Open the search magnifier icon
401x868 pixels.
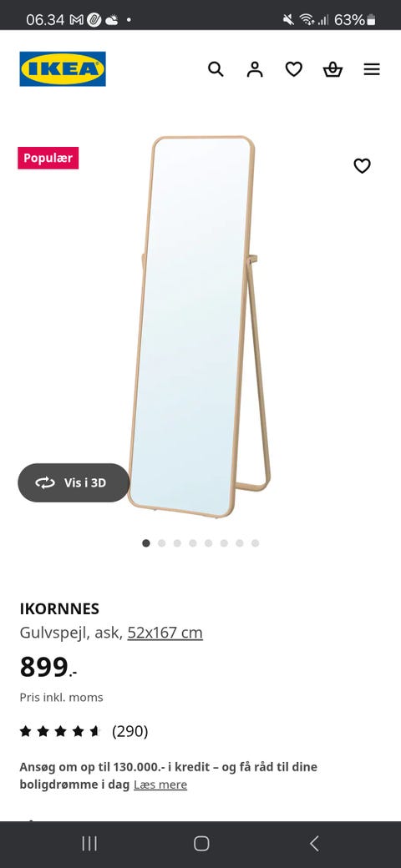tap(216, 69)
